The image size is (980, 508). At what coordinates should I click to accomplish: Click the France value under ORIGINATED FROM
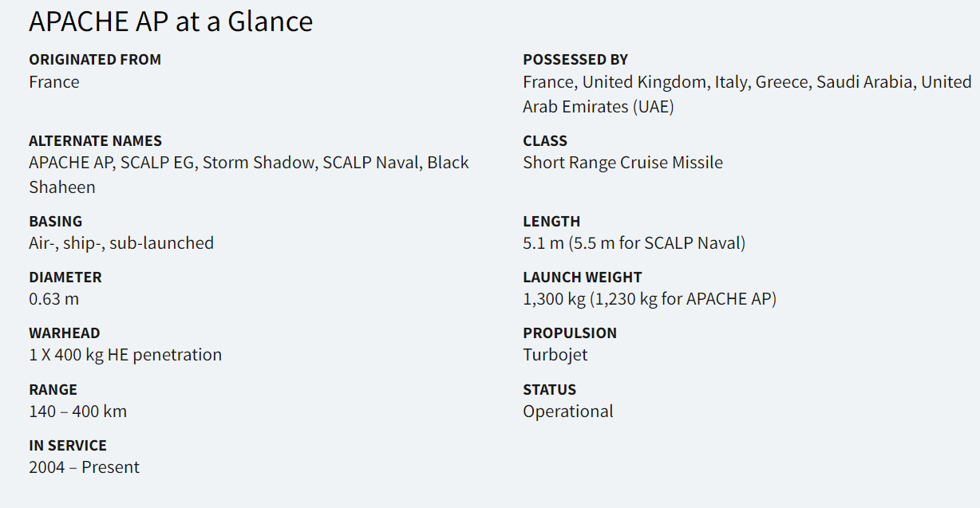pyautogui.click(x=54, y=82)
